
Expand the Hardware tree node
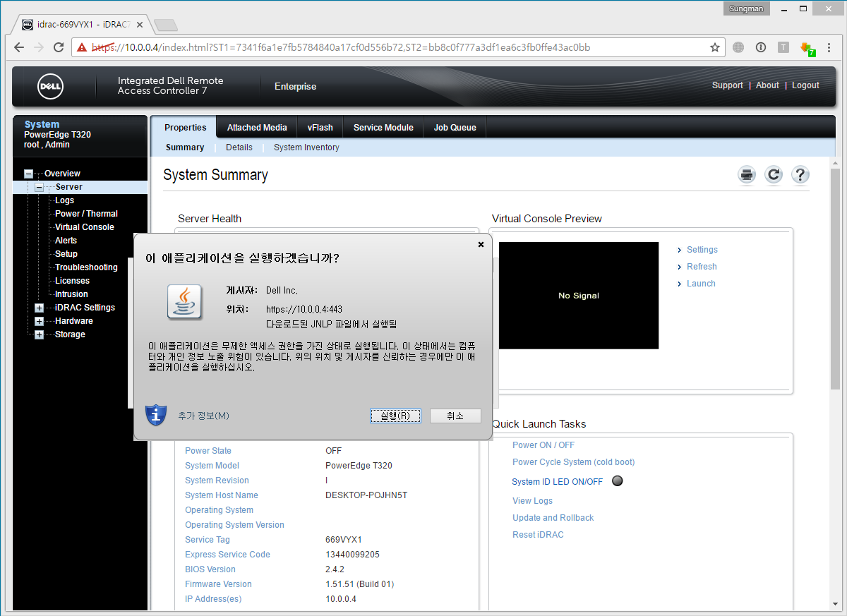coord(40,321)
